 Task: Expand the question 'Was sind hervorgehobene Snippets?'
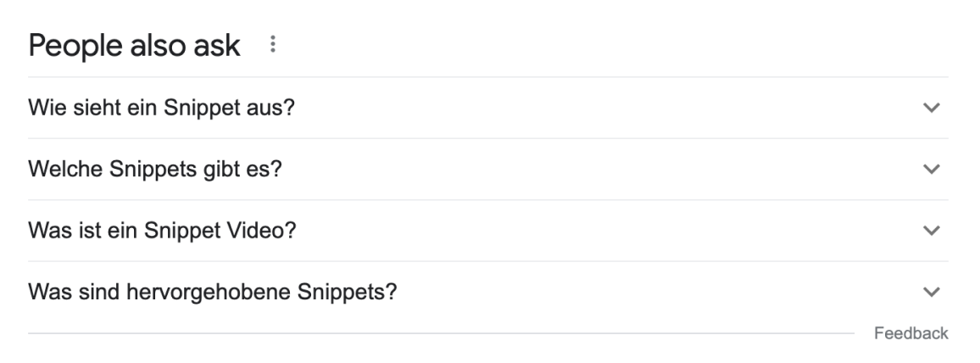[x=213, y=292]
